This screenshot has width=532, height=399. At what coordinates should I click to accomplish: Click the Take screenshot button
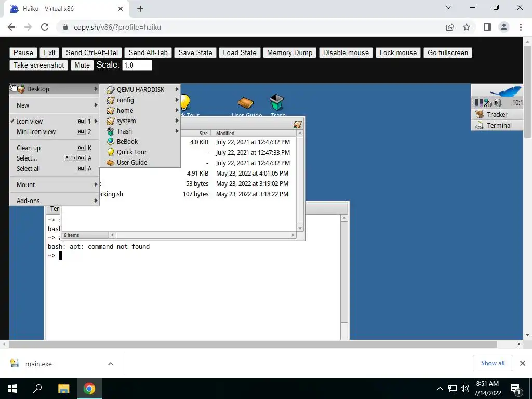pyautogui.click(x=38, y=65)
